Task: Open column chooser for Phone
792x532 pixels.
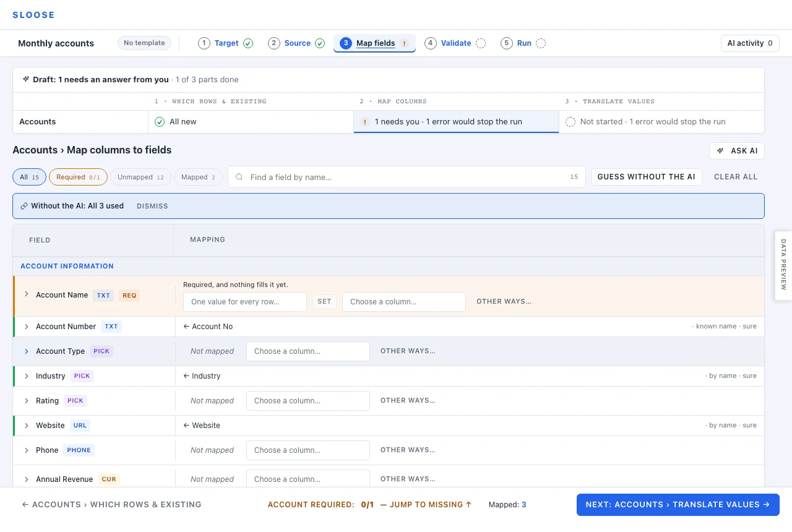Action: pyautogui.click(x=308, y=450)
